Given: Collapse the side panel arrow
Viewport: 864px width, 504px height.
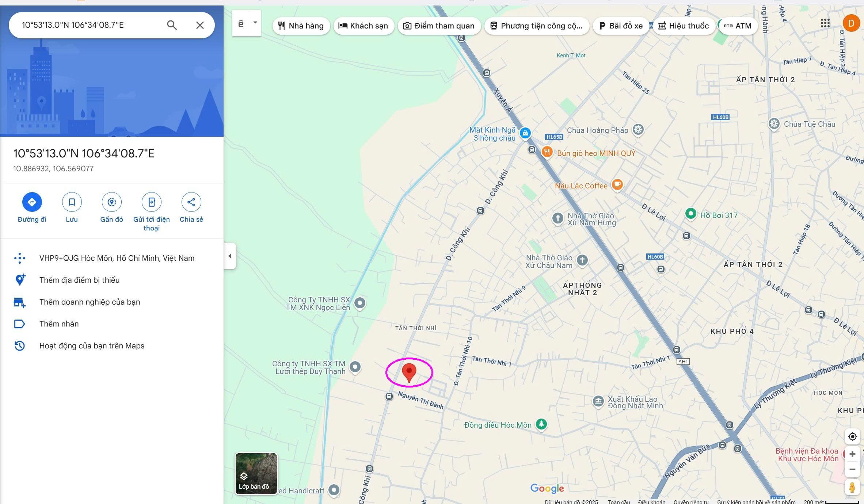Looking at the screenshot, I should pyautogui.click(x=230, y=256).
